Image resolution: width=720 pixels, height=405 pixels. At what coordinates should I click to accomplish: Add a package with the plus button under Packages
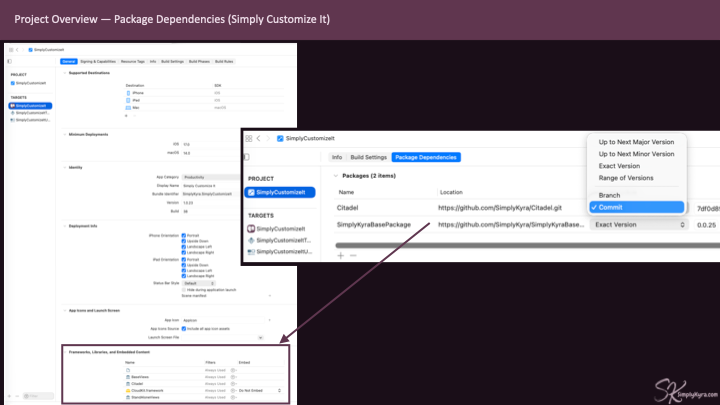(340, 255)
